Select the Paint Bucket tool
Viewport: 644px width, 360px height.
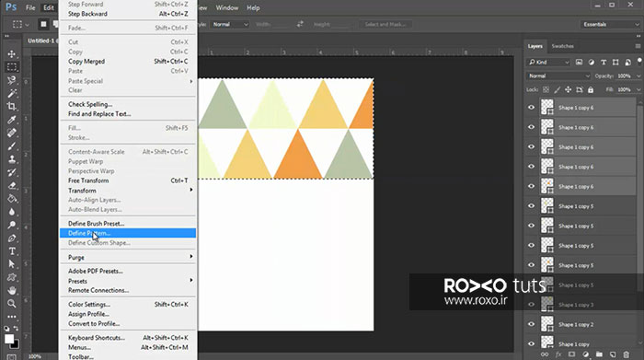click(x=11, y=199)
